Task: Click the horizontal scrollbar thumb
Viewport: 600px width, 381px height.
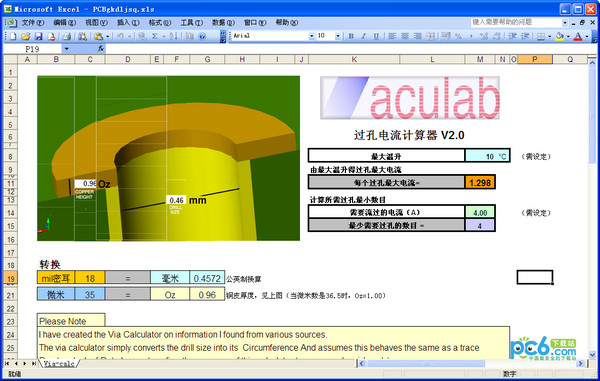Action: 426,363
